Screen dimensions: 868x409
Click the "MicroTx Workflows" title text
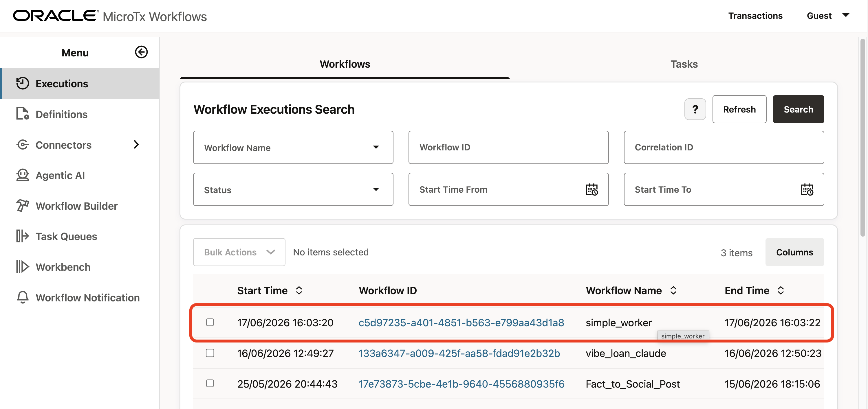155,16
